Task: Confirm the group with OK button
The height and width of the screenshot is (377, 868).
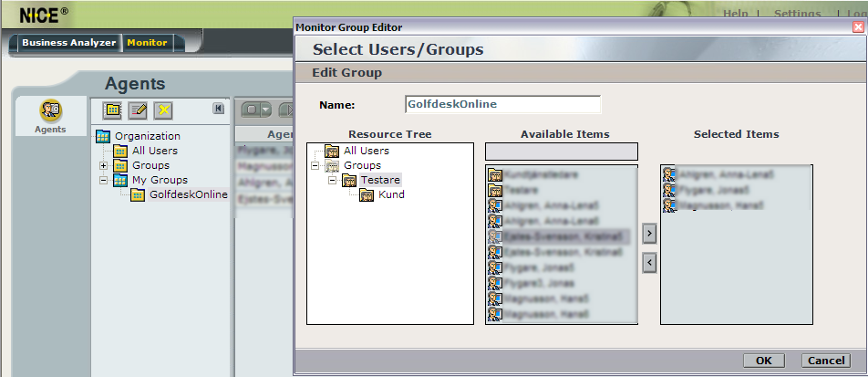Action: pyautogui.click(x=763, y=361)
